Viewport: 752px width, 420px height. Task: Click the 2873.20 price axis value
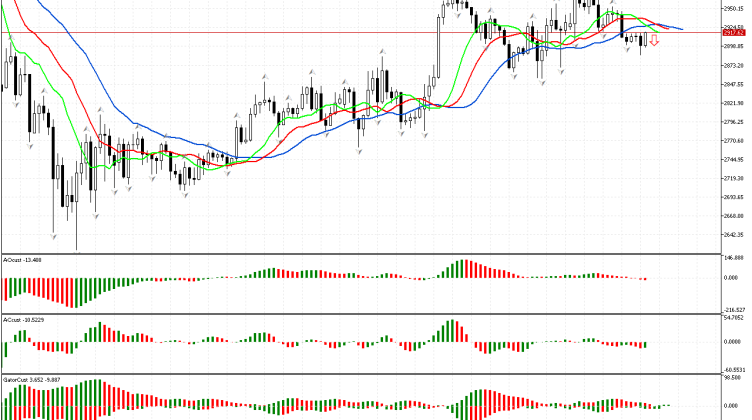click(x=734, y=64)
